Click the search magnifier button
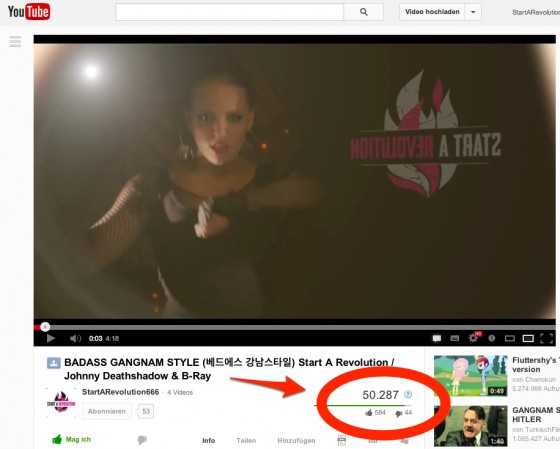The height and width of the screenshot is (449, 560). pyautogui.click(x=364, y=12)
